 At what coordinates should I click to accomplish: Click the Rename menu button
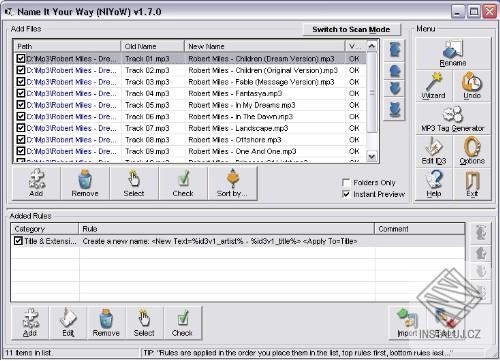pyautogui.click(x=453, y=53)
